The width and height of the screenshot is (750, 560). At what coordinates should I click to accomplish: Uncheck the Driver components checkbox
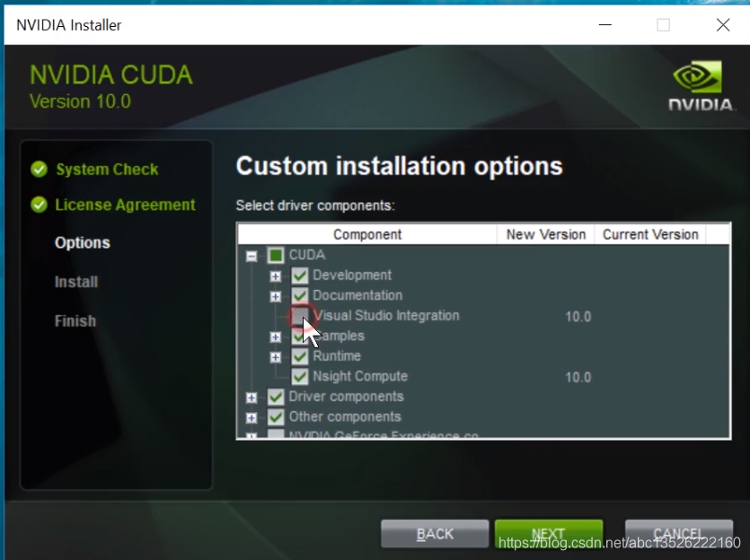(276, 397)
